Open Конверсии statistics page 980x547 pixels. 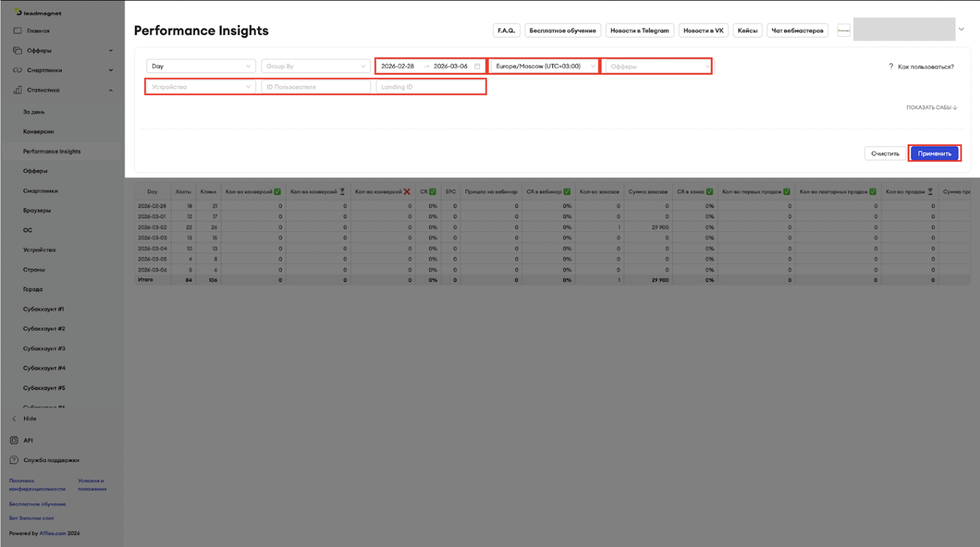[x=39, y=131]
